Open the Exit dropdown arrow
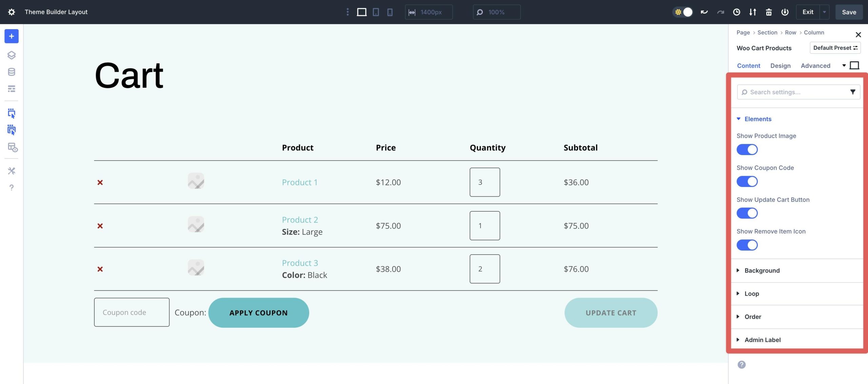Screen dimensions: 868x384 825,12
